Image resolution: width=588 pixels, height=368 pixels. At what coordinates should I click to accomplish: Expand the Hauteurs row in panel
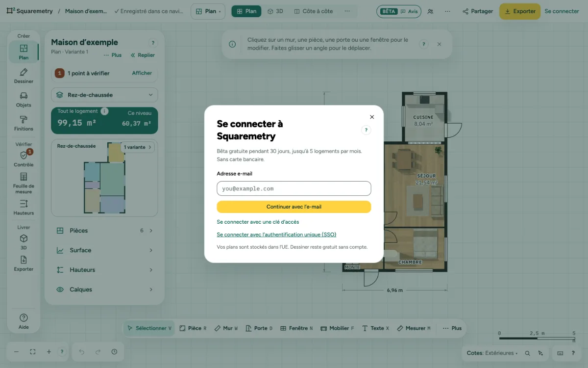coord(104,270)
